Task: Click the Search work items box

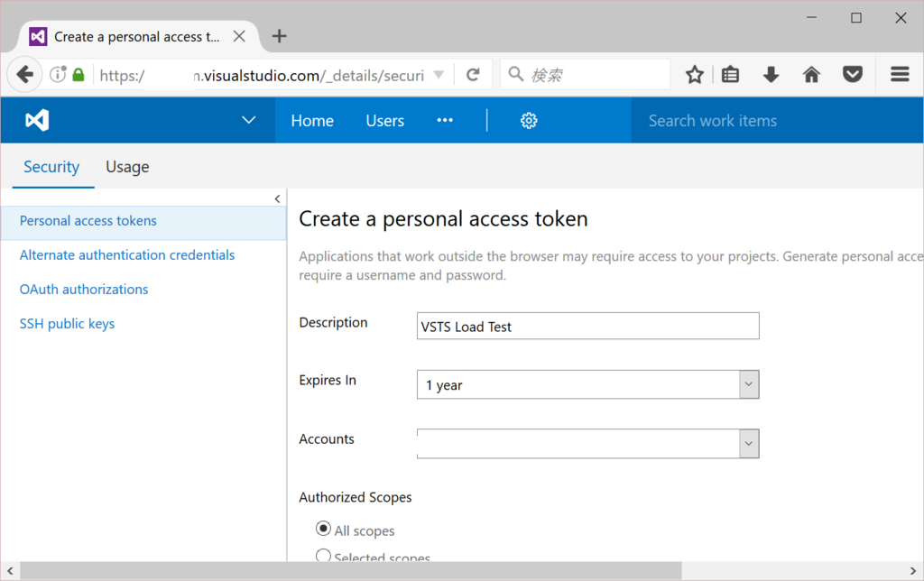Action: (x=777, y=121)
